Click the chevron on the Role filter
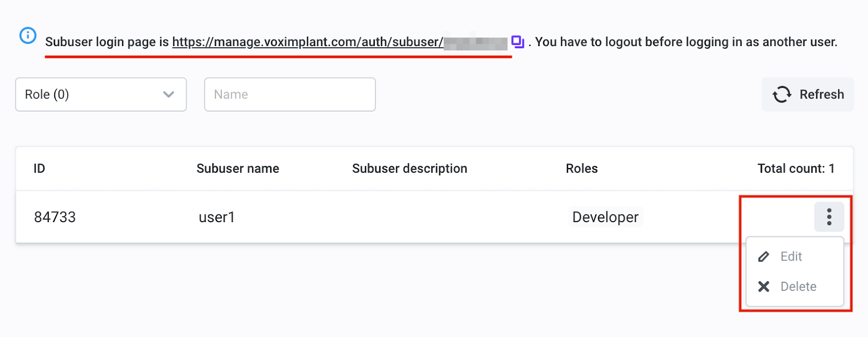868x337 pixels. tap(168, 94)
